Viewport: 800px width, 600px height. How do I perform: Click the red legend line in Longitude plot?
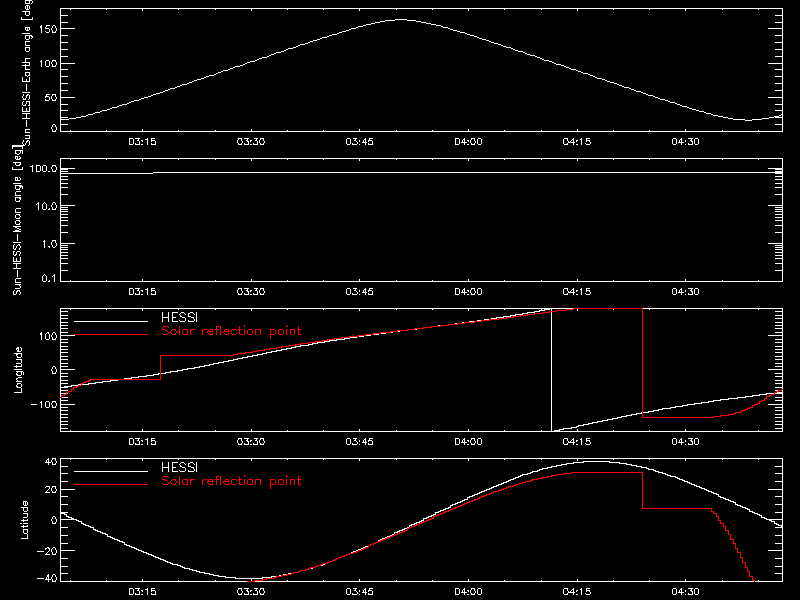(111, 335)
